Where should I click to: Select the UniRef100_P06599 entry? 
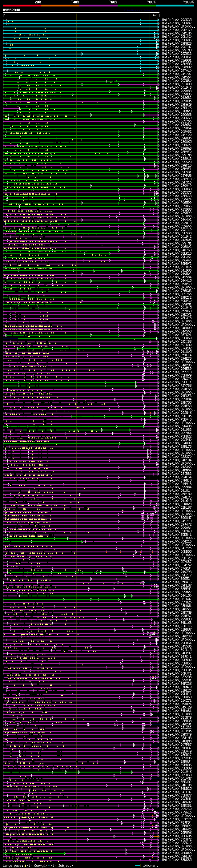coord(177,203)
